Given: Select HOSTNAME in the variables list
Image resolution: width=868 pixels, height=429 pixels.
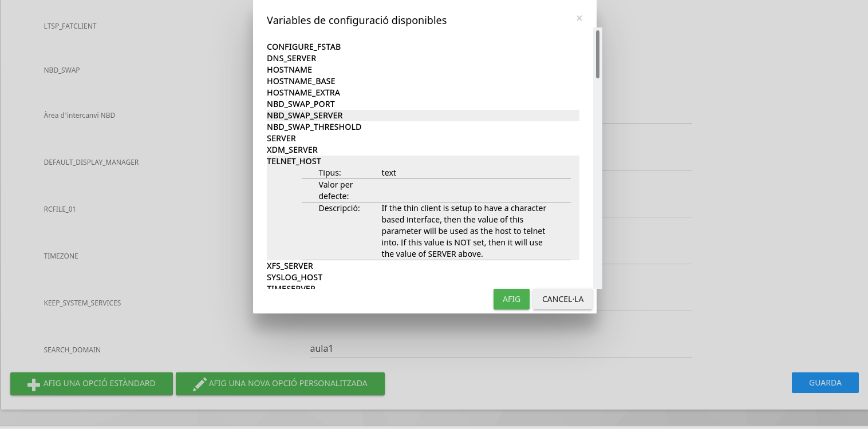Looking at the screenshot, I should pos(289,70).
